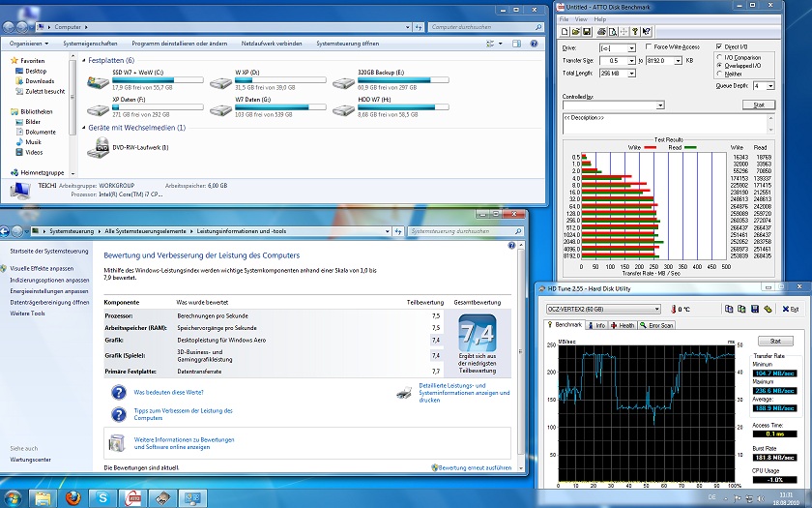Viewport: 812px width, 508px height.
Task: Select HDD W7 (H:) drive
Action: (391, 106)
